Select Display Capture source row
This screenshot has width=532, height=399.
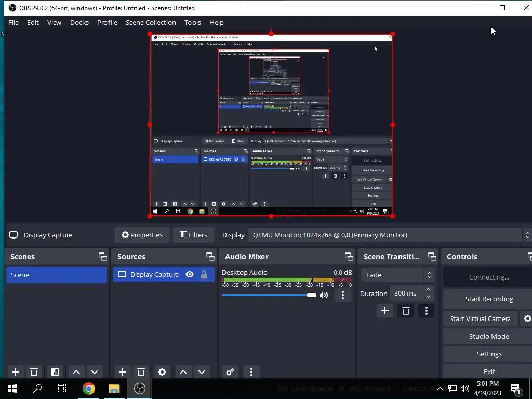[164, 274]
